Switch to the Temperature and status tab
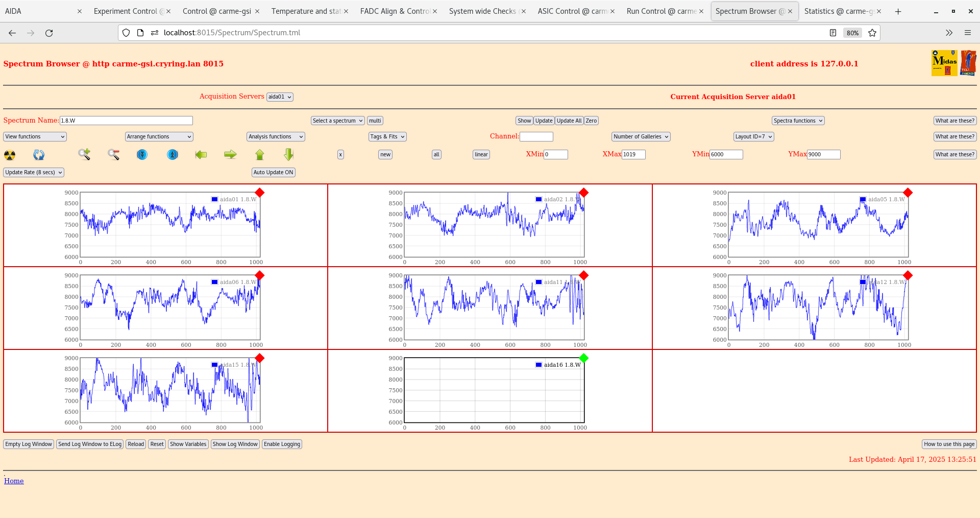This screenshot has width=980, height=518. point(306,11)
